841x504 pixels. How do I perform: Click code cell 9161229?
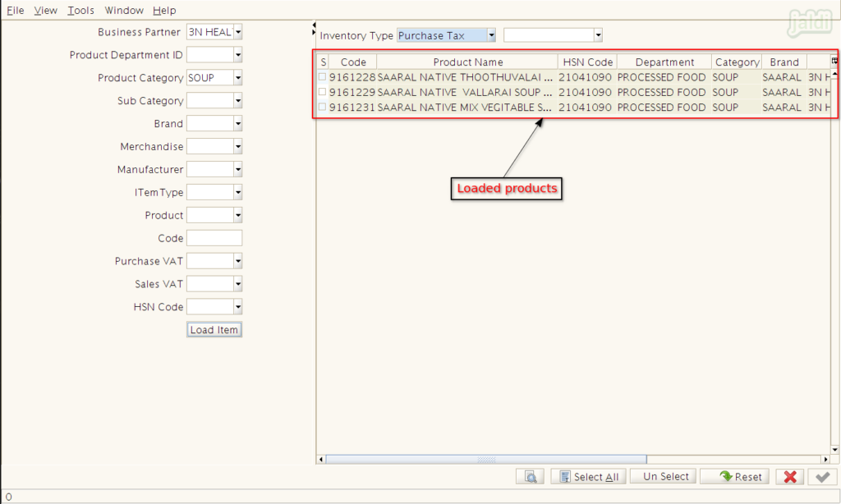(352, 92)
